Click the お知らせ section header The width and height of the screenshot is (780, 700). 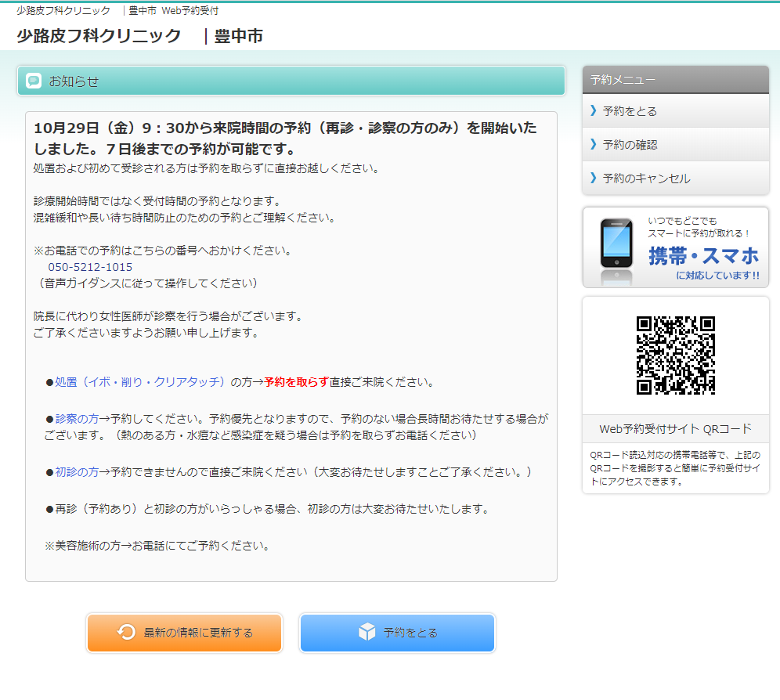(x=291, y=81)
